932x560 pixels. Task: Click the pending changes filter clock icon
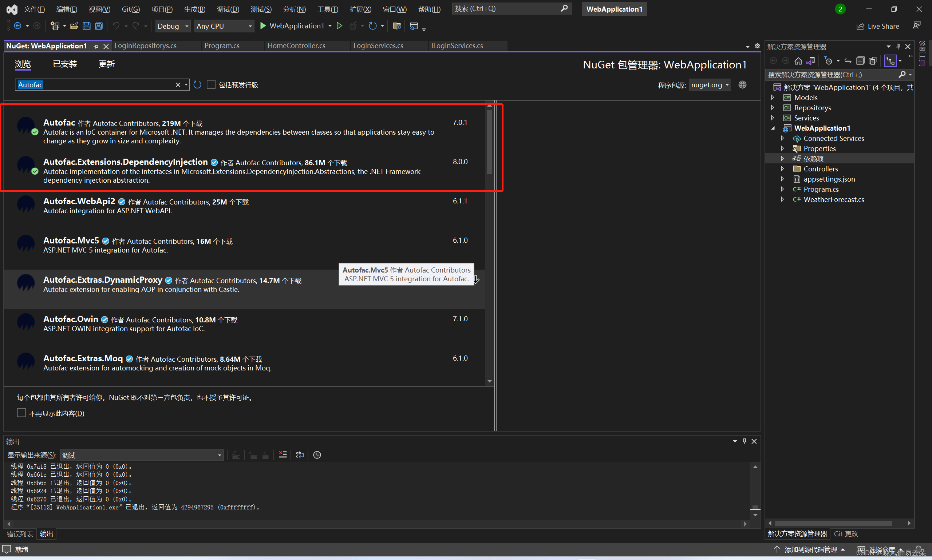(x=828, y=61)
